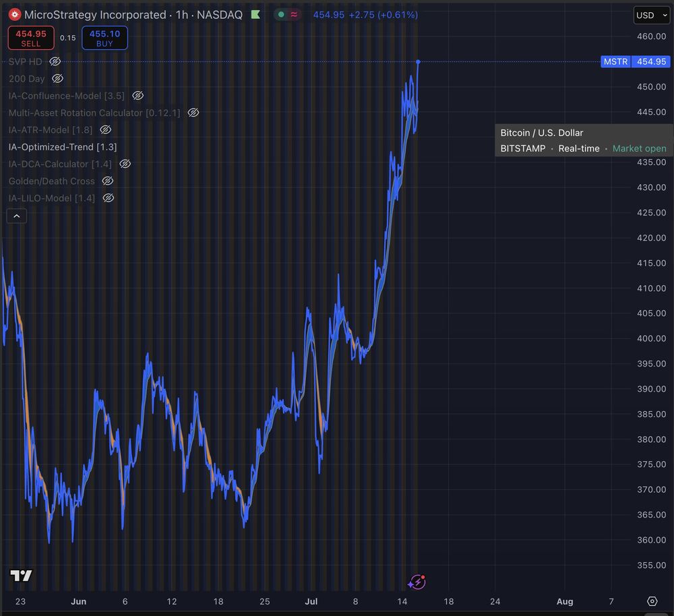Show the 200 Day indicator
The width and height of the screenshot is (674, 616).
pos(57,79)
